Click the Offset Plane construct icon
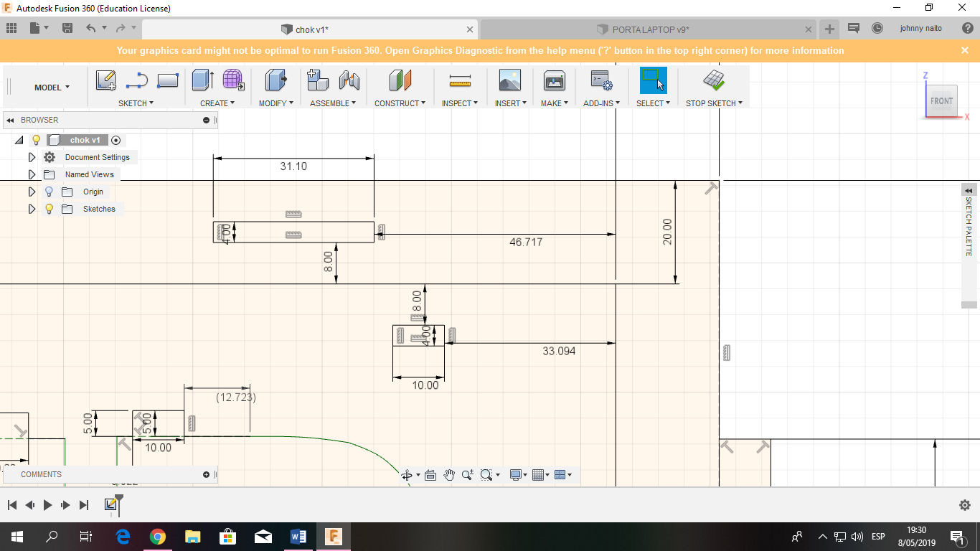 [x=400, y=80]
